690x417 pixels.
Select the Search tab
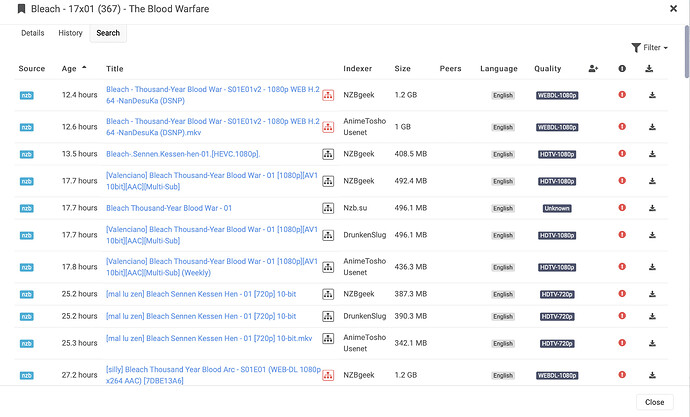[x=108, y=33]
